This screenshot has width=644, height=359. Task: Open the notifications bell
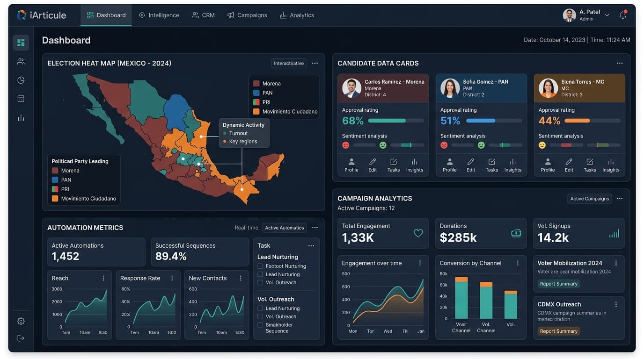(622, 15)
